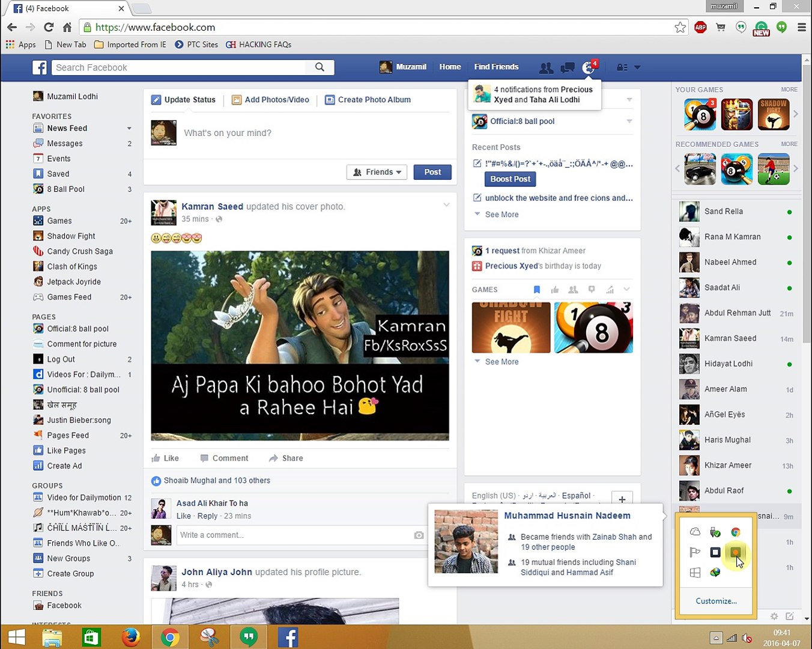
Task: Show next Recommended Games with right arrow
Action: pyautogui.click(x=796, y=168)
